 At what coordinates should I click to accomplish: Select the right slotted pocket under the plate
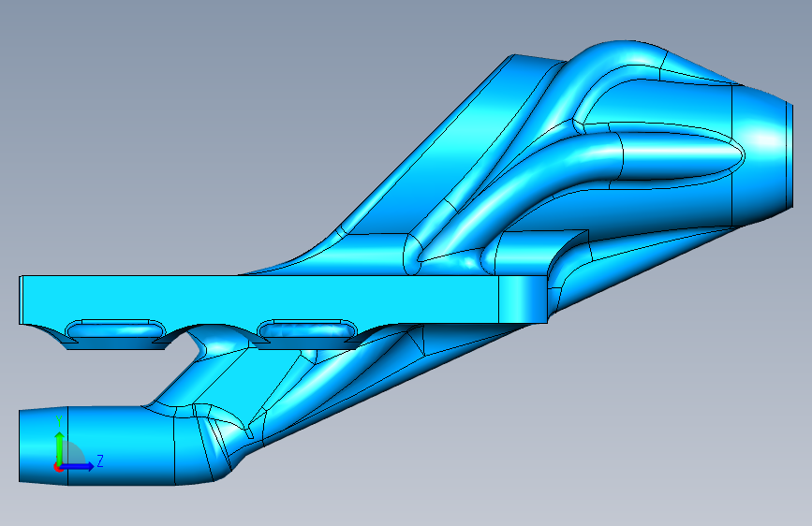click(307, 330)
